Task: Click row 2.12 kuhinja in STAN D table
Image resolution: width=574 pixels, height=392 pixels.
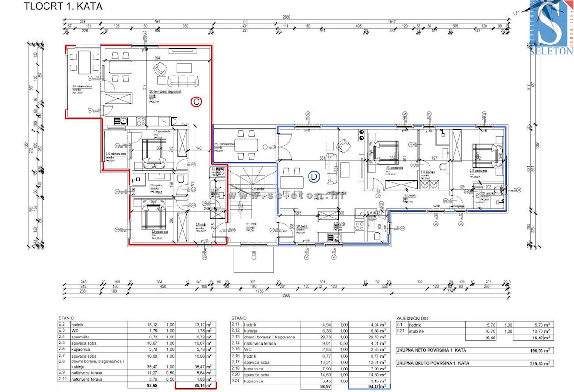Action: point(310,330)
